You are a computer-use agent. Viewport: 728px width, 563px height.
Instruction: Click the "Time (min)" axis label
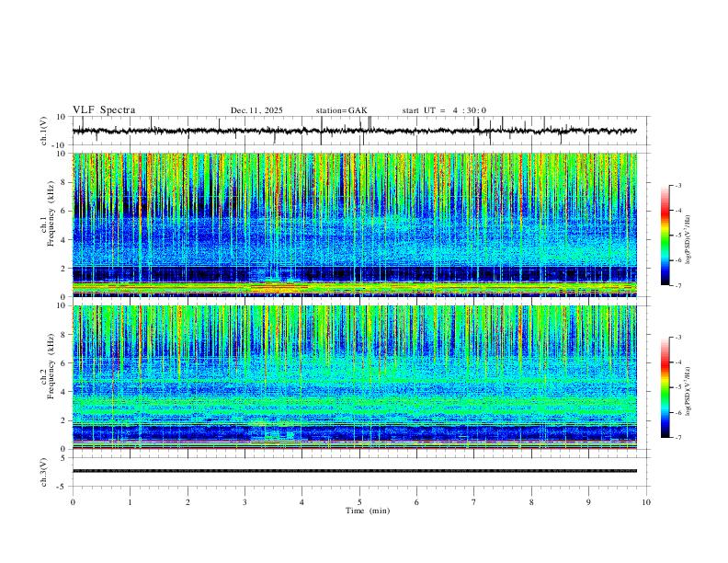click(368, 511)
